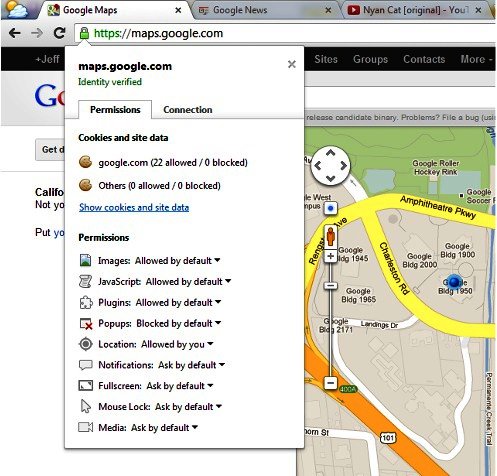Open JavaScript permission dropdown
The height and width of the screenshot is (476, 497).
coord(228,281)
